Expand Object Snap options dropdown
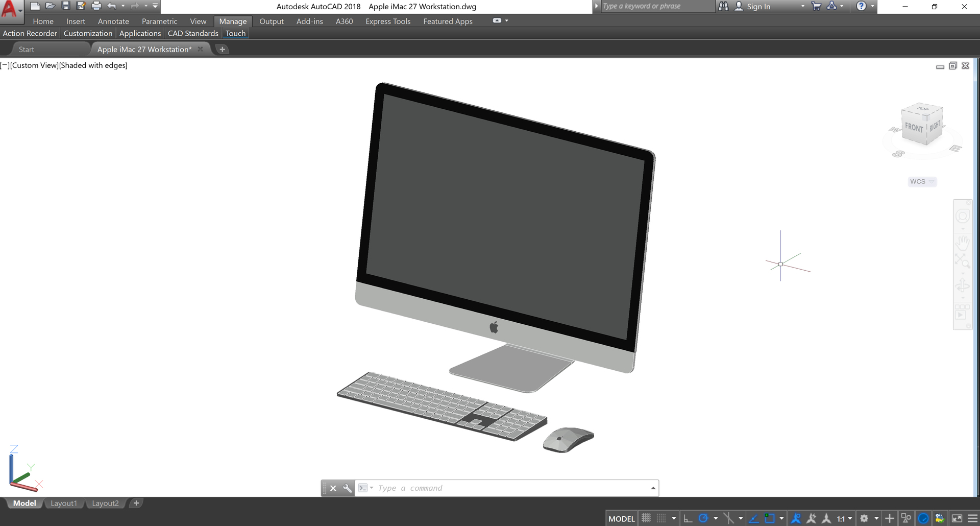 coord(781,518)
